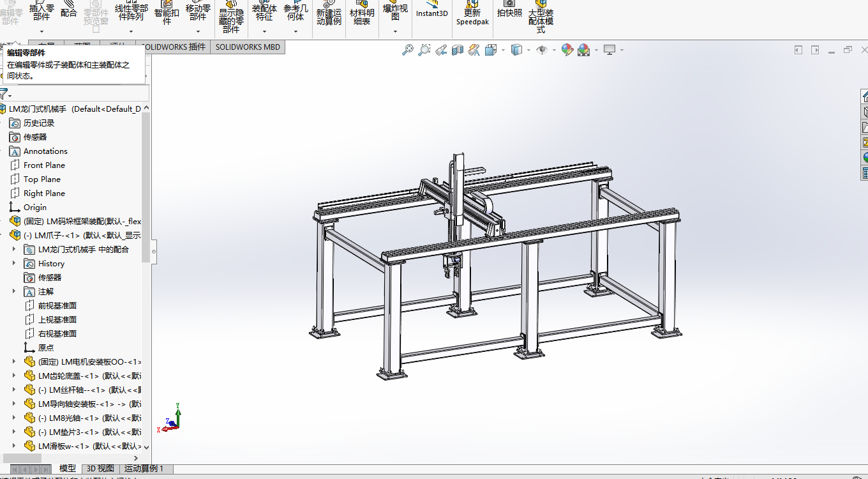Click the feature tree horizontal scrollbar

point(22,458)
